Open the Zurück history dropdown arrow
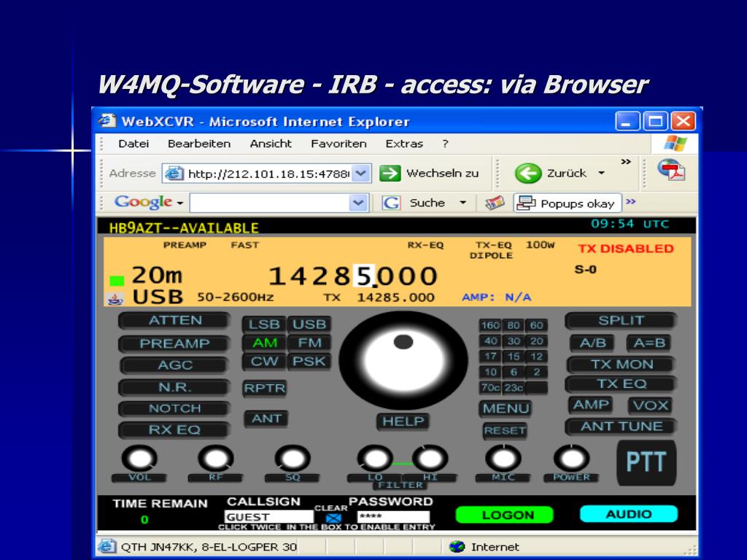This screenshot has height=560, width=747. [601, 173]
